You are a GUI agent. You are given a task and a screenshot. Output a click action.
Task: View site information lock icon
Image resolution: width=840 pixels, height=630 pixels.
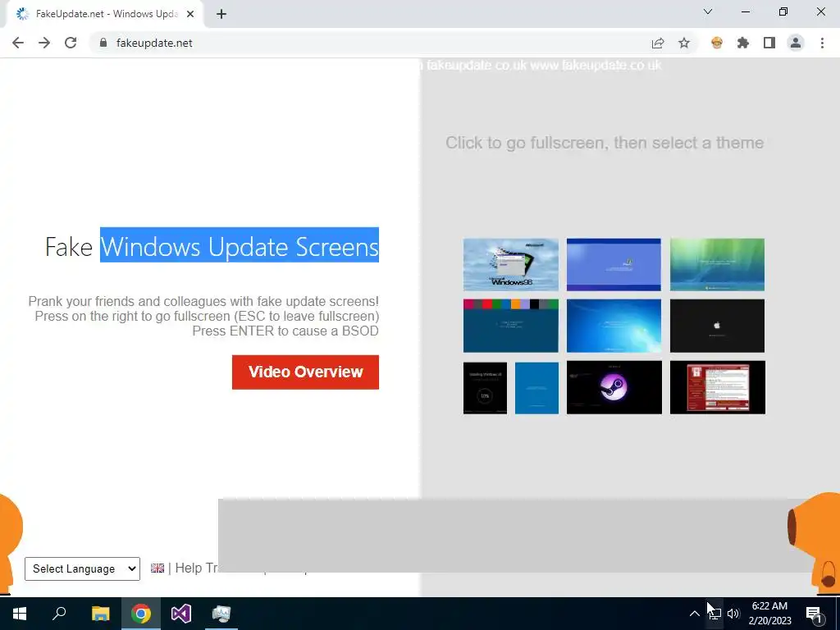coord(103,43)
